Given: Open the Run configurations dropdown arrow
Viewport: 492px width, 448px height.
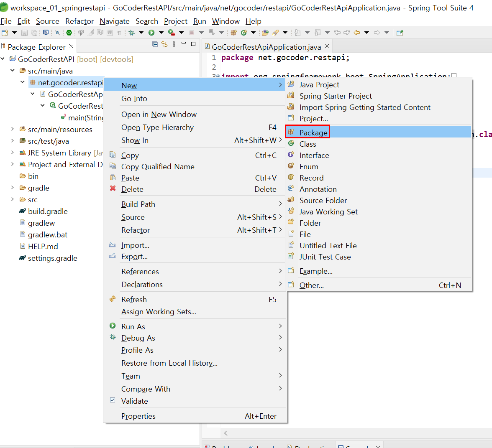Looking at the screenshot, I should (161, 33).
